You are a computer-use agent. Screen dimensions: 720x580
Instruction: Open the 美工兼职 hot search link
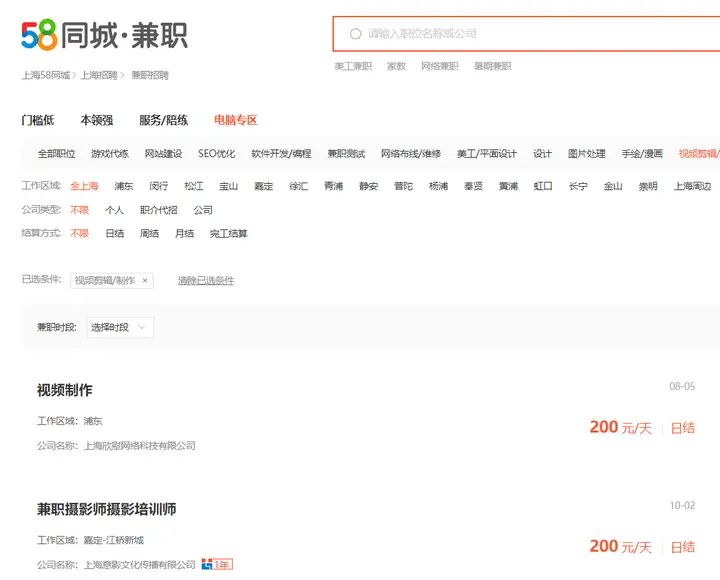353,66
